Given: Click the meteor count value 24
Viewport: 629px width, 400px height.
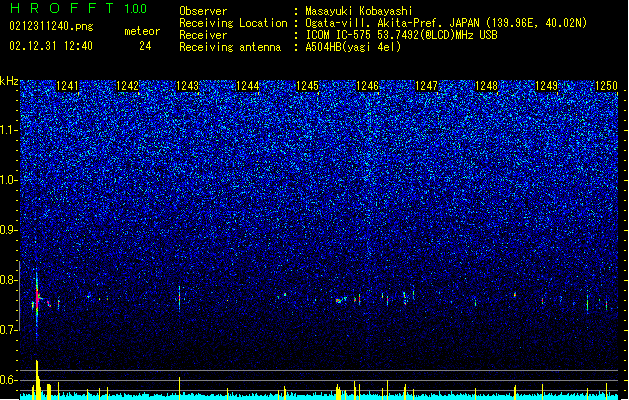Looking at the screenshot, I should pos(145,46).
